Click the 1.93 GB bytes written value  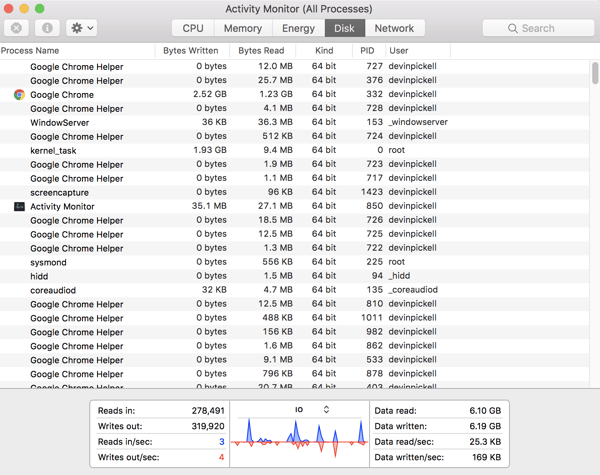pos(210,150)
